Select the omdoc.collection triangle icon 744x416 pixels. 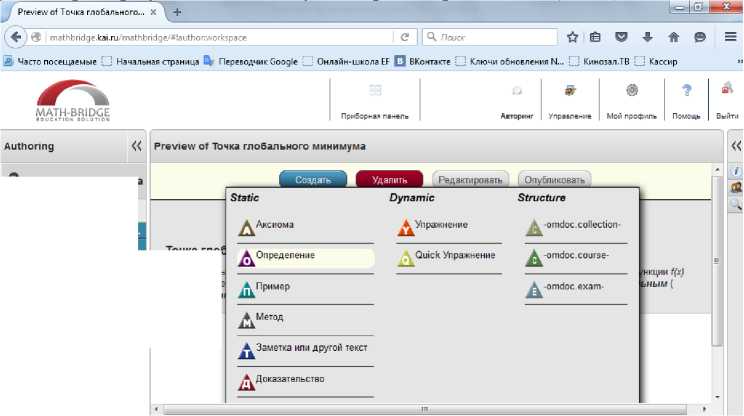coord(534,228)
